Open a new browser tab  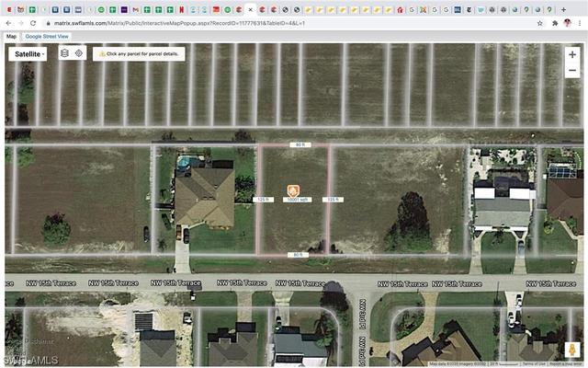coord(562,8)
